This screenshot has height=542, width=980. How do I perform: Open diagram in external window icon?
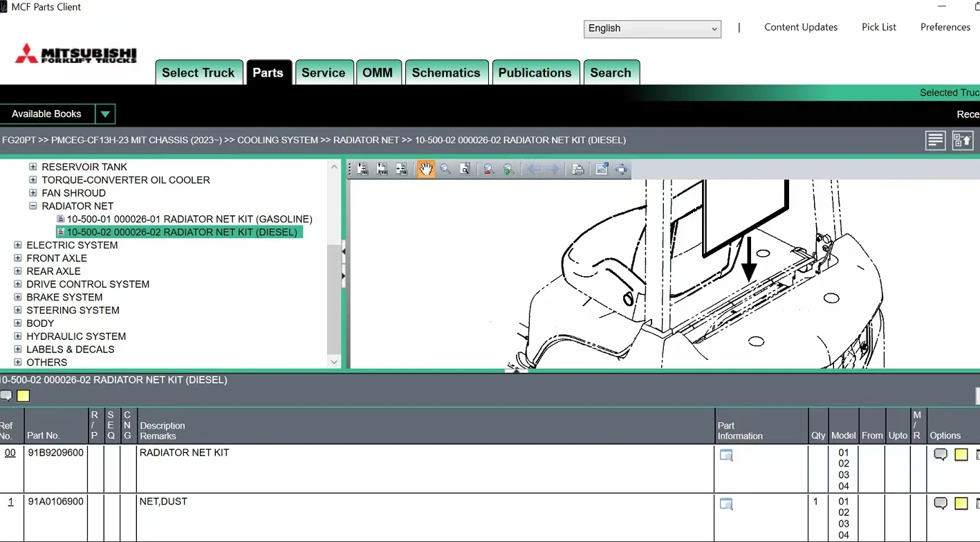602,169
